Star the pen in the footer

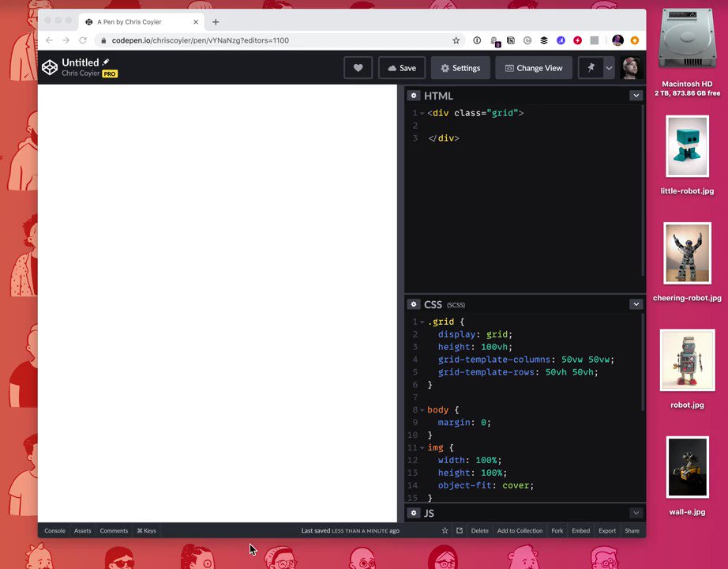(x=445, y=530)
